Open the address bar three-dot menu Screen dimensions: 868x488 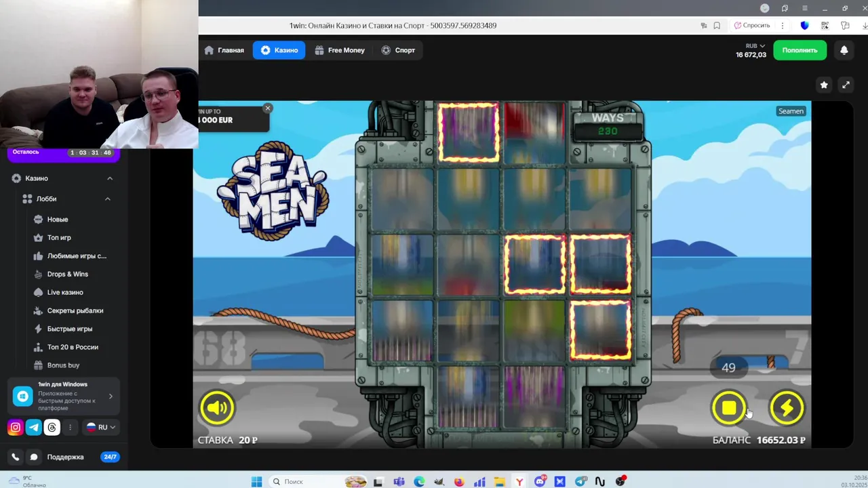point(783,25)
